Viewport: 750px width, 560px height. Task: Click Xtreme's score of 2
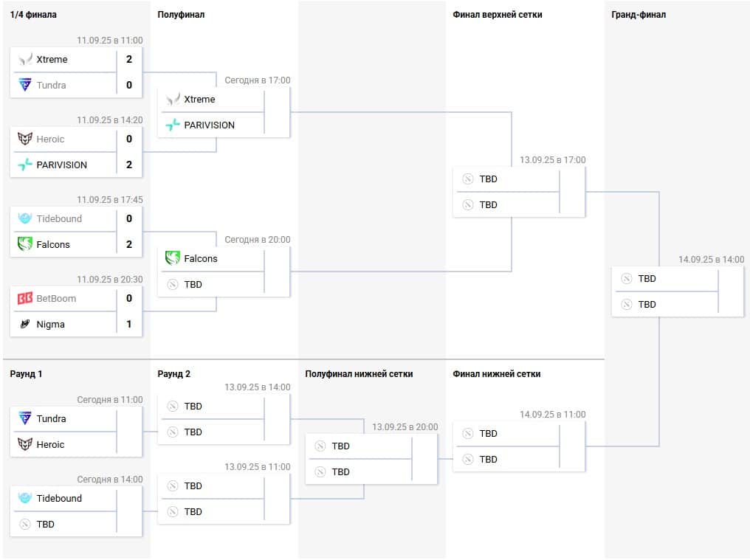point(129,59)
